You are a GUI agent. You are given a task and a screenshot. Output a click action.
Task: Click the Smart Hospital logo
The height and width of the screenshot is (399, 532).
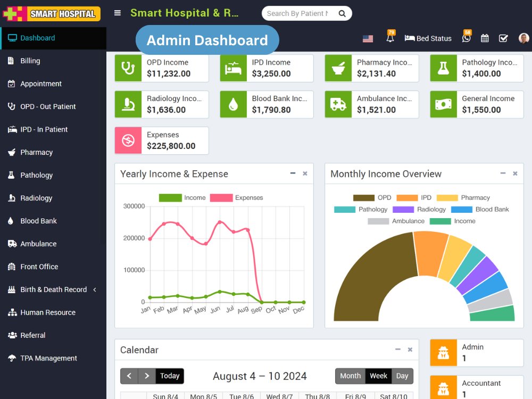[52, 14]
